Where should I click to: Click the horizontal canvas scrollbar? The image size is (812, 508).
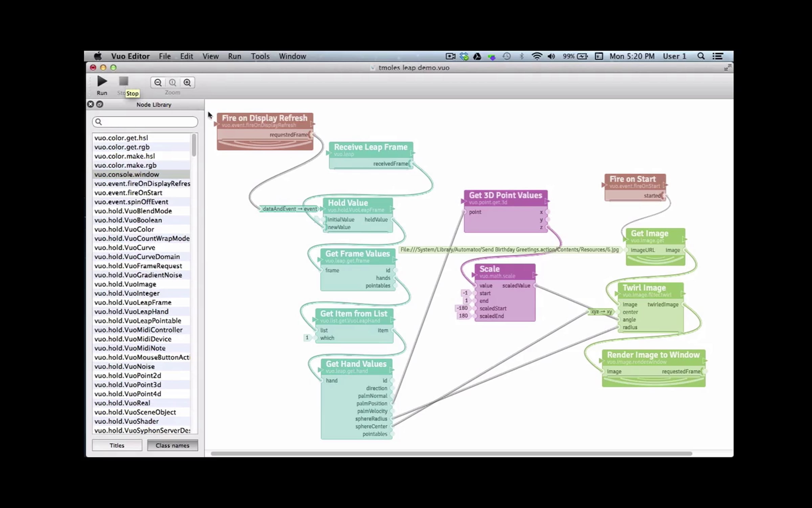tap(451, 453)
